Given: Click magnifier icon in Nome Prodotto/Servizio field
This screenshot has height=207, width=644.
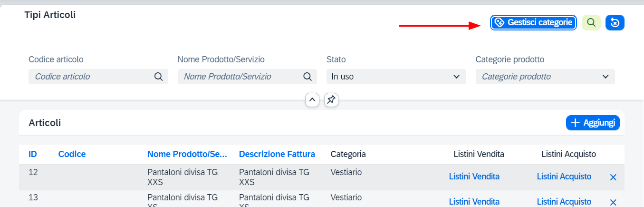Looking at the screenshot, I should (308, 77).
